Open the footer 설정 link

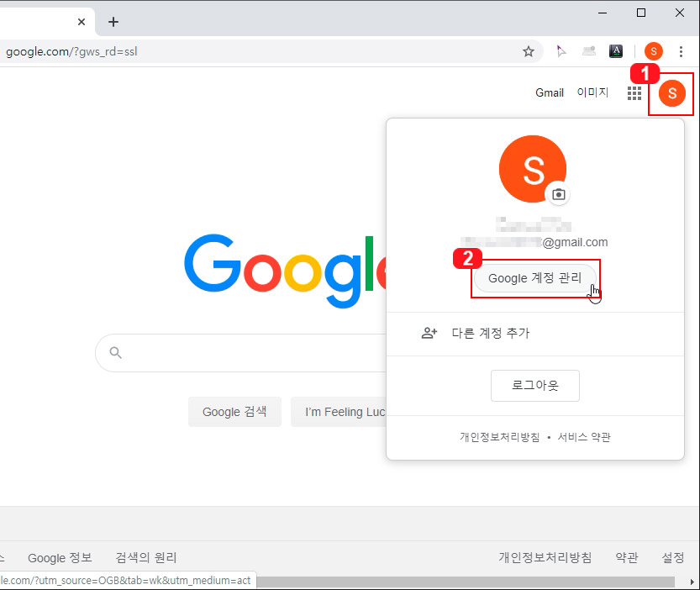(x=673, y=557)
